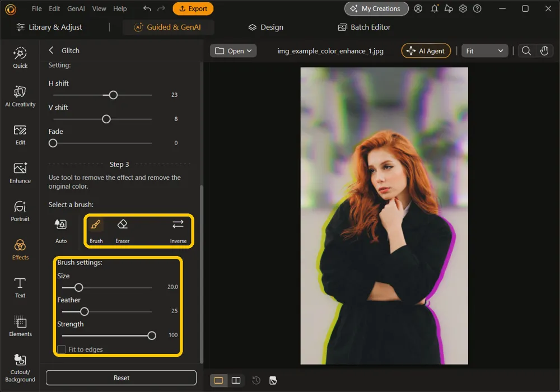Viewport: 560px width, 392px height.
Task: Click the Size value 20.0
Action: [x=172, y=287]
